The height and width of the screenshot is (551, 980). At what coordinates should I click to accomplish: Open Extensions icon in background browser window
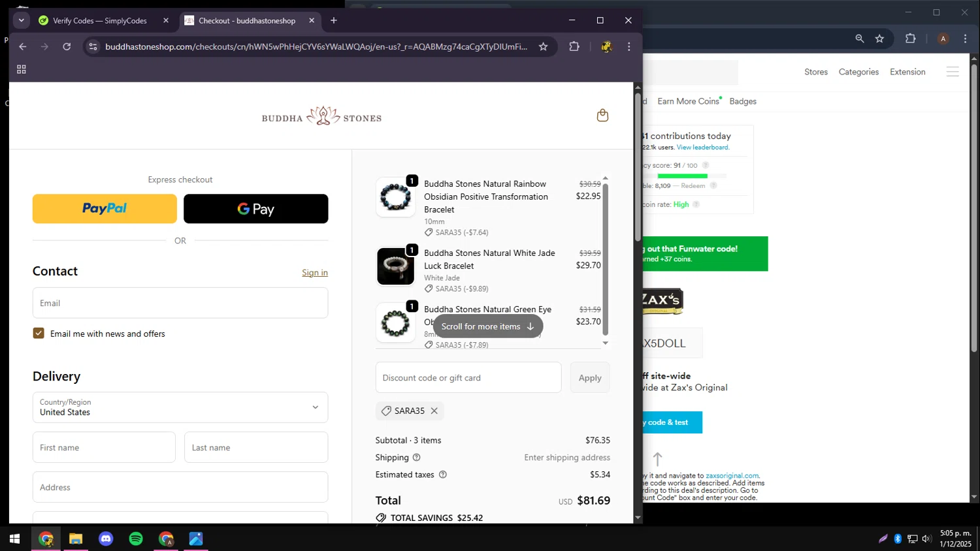tap(910, 39)
